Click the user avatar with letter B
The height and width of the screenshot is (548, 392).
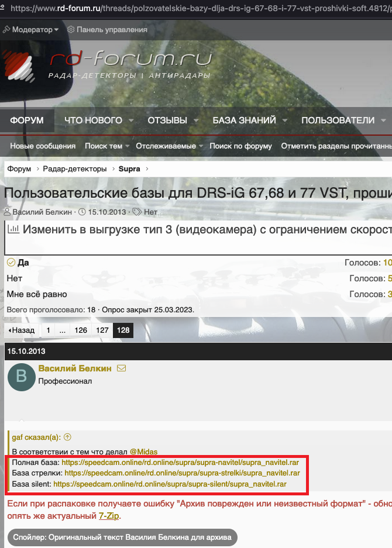click(22, 377)
